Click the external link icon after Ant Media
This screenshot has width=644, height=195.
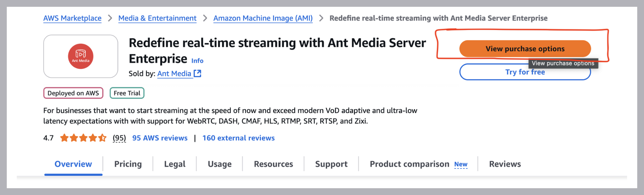pyautogui.click(x=197, y=73)
